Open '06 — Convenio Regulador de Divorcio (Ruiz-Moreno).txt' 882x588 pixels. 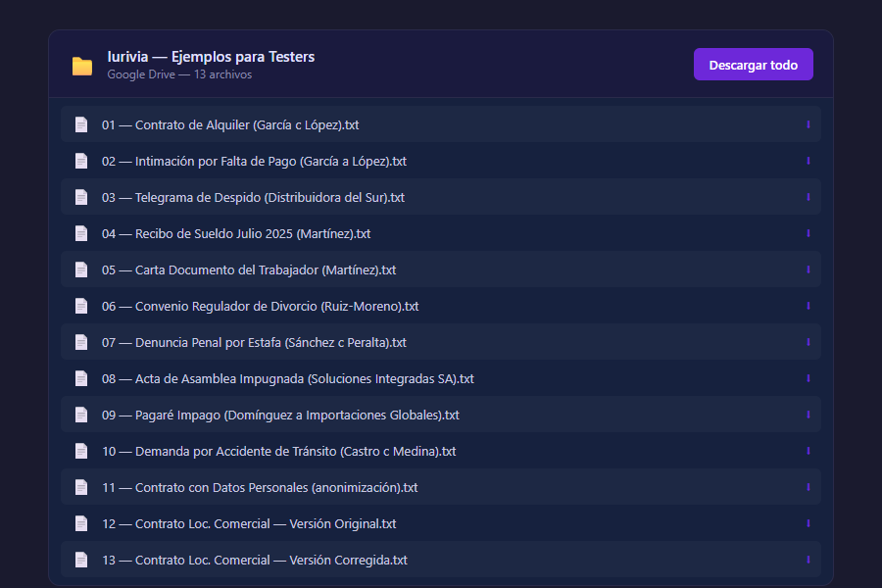pos(261,307)
